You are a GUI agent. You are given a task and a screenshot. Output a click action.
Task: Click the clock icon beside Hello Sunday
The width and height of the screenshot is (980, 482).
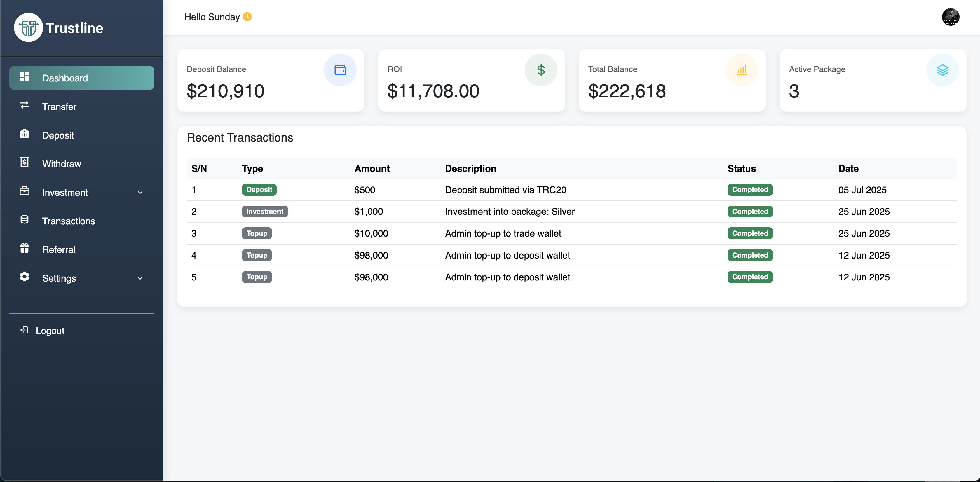pos(247,17)
